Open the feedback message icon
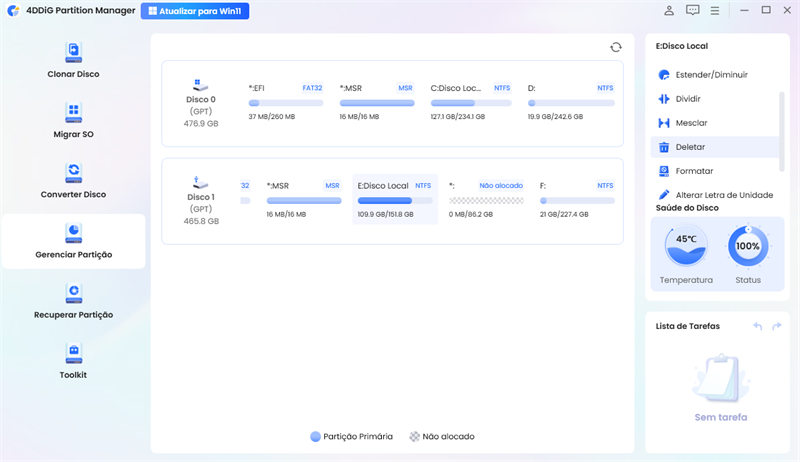The width and height of the screenshot is (800, 462). click(x=692, y=11)
